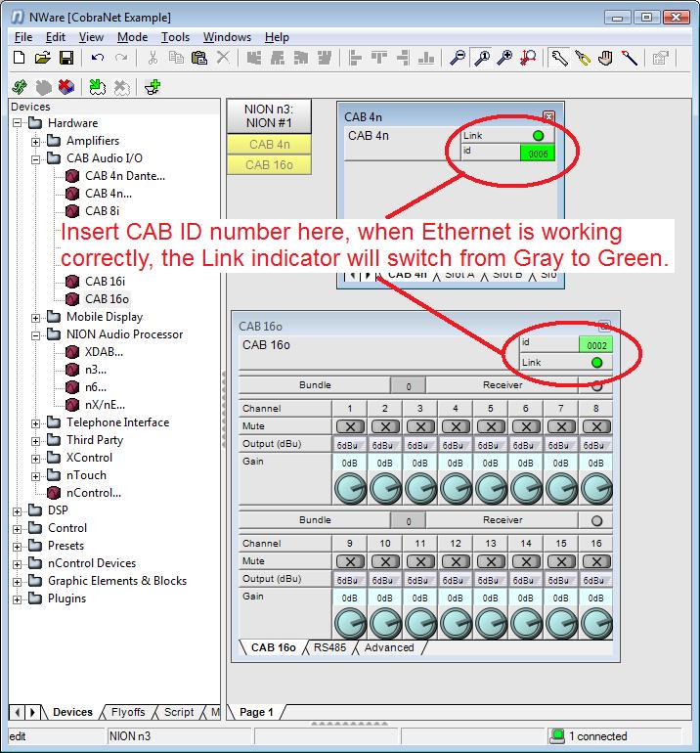Screen dimensions: 700x753
Task: Save the project with the floppy disk icon
Action: tap(65, 58)
